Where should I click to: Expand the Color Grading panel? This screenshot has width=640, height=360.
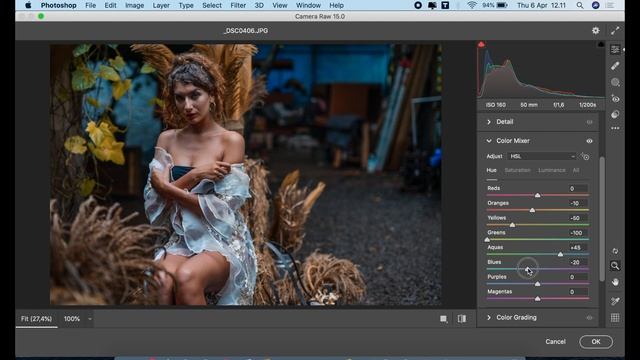[x=489, y=318]
